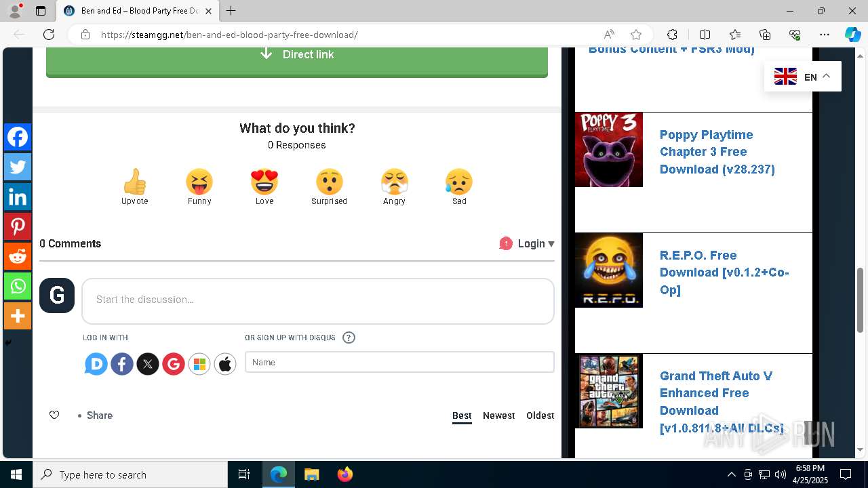Screen dimensions: 868x488
Task: Click the Share link under comments
Action: coord(99,415)
